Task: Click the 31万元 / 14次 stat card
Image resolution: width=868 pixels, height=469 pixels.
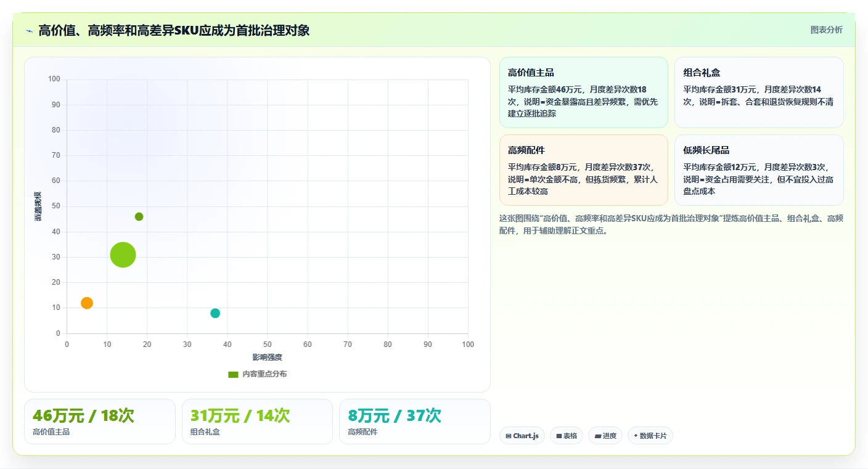Action: (257, 422)
